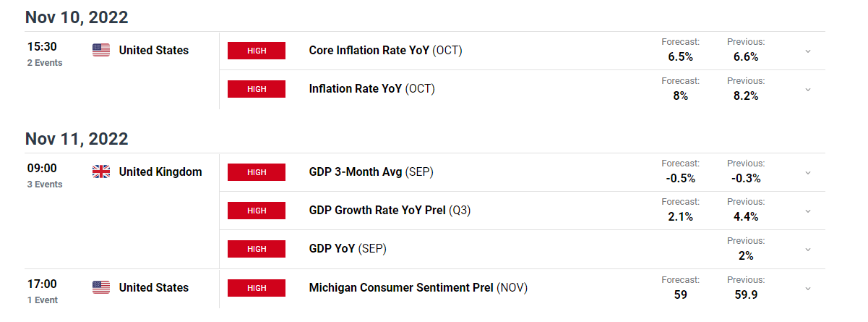Expand the Inflation Rate YoY row details
The height and width of the screenshot is (322, 868).
pyautogui.click(x=808, y=90)
